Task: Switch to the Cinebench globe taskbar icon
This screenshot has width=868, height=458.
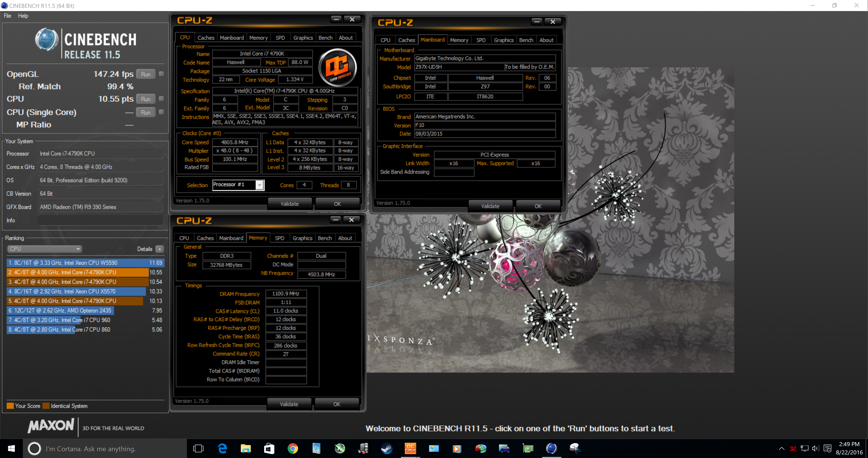Action: [551, 448]
